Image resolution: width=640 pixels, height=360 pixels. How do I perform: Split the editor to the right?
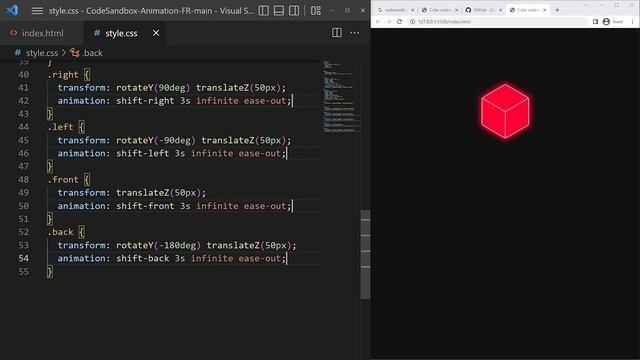coord(337,33)
